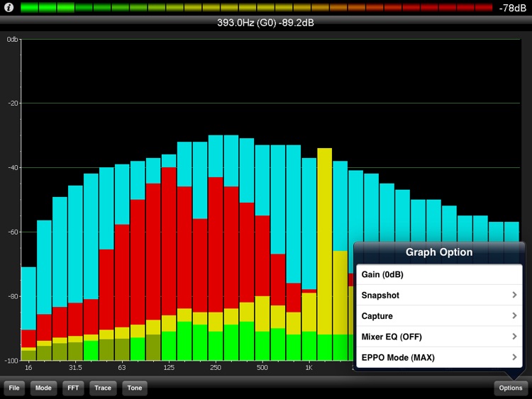
Task: Click the 500 frequency axis label
Action: coord(262,368)
